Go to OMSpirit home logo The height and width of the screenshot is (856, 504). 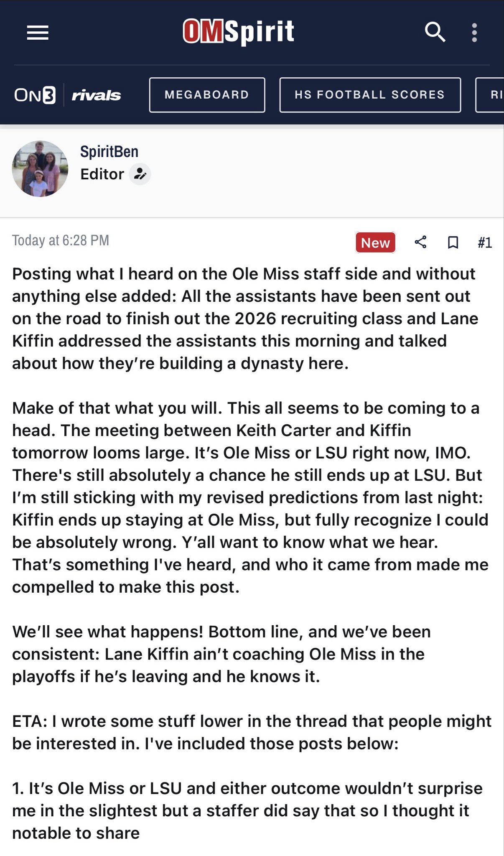point(239,31)
